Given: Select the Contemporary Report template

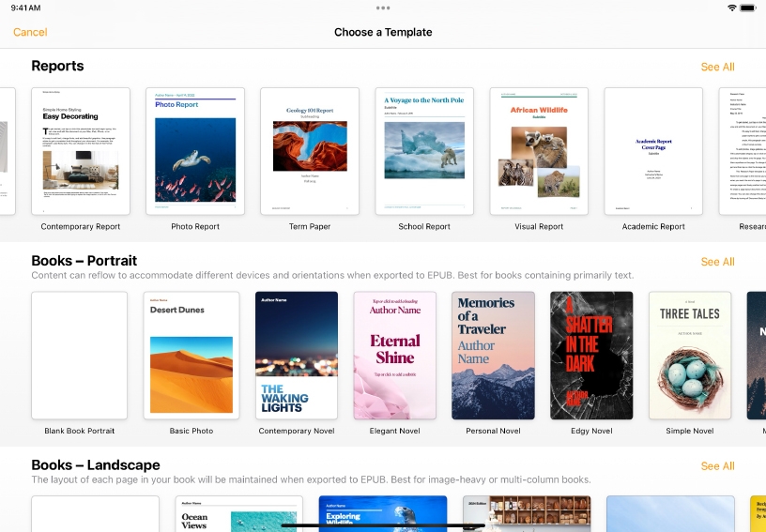Looking at the screenshot, I should pyautogui.click(x=81, y=151).
